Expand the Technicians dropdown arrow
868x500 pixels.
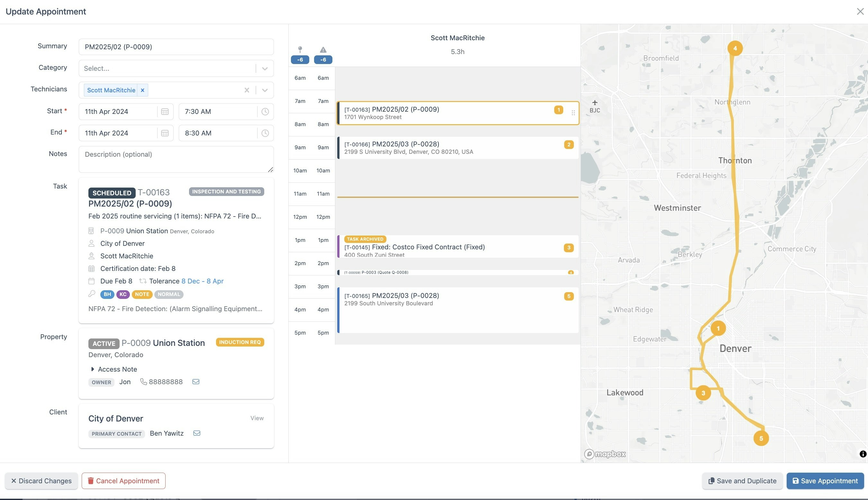[265, 90]
